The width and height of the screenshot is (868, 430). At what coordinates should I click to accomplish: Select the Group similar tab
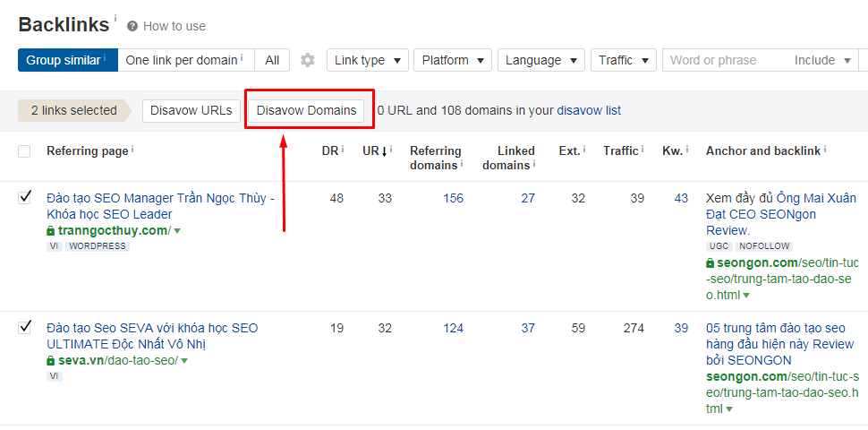pyautogui.click(x=67, y=60)
